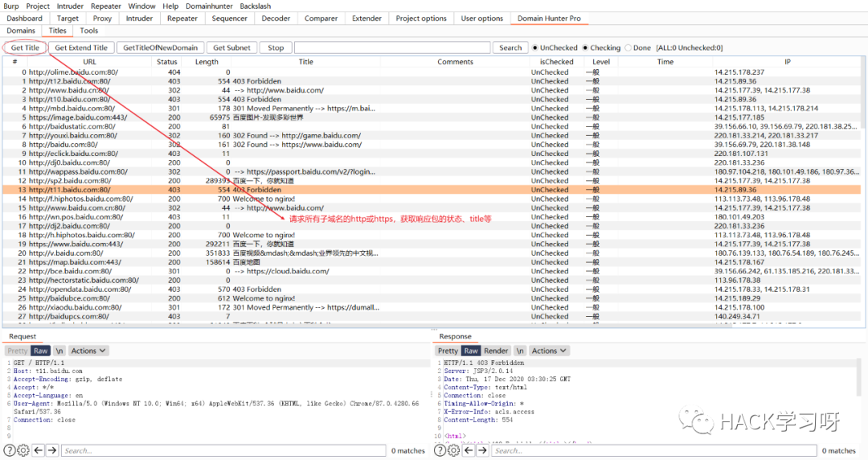Expand Actions dropdown in Response panel

coord(549,351)
